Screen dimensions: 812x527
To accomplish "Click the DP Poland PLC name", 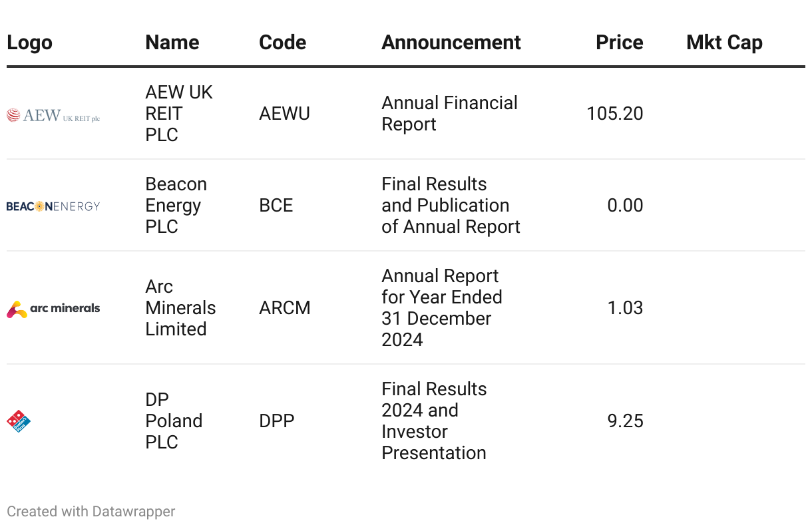I will pos(174,421).
